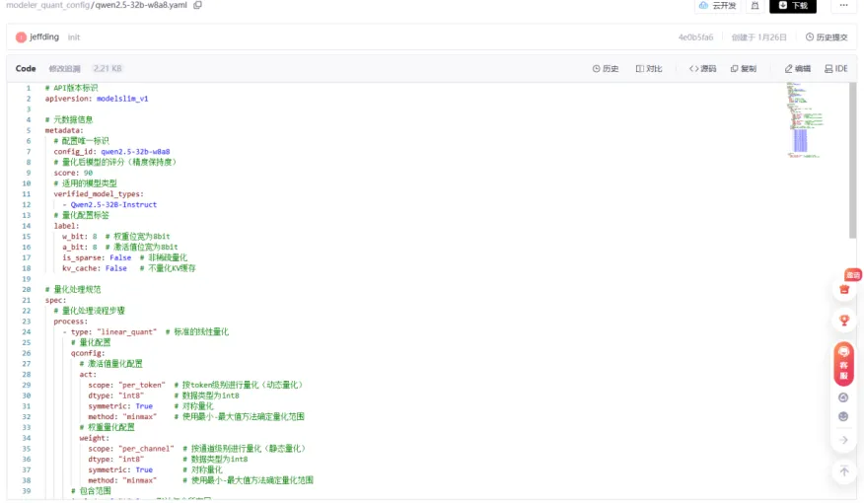Open the 云开发 cloud development button
Screen dimensions: 864x504
click(x=717, y=6)
